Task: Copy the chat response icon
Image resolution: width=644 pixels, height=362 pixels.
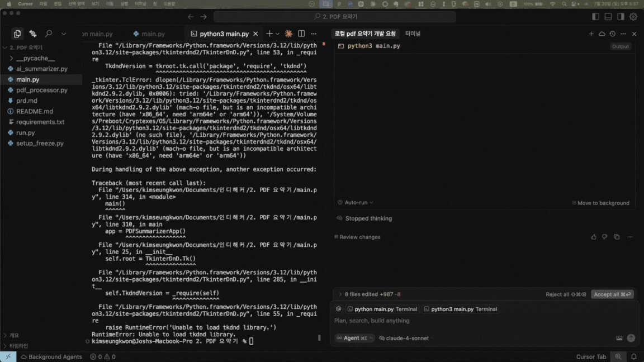Action: coord(617,237)
